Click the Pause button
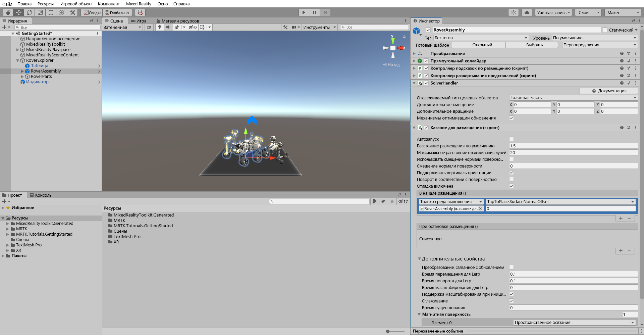Image resolution: width=644 pixels, height=335 pixels. tap(314, 12)
